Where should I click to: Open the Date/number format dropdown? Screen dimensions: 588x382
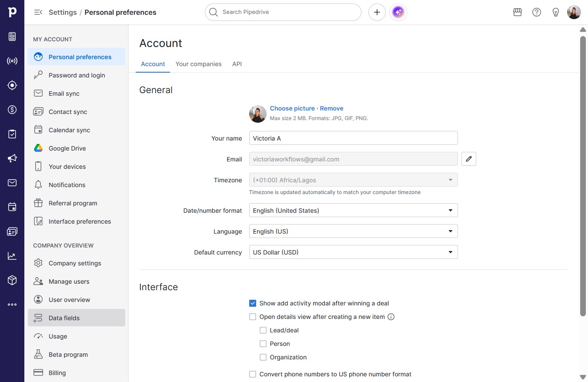[353, 211]
